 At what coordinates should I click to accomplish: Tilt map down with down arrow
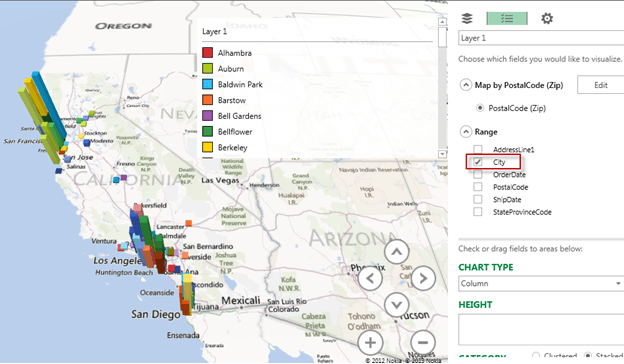tap(396, 305)
